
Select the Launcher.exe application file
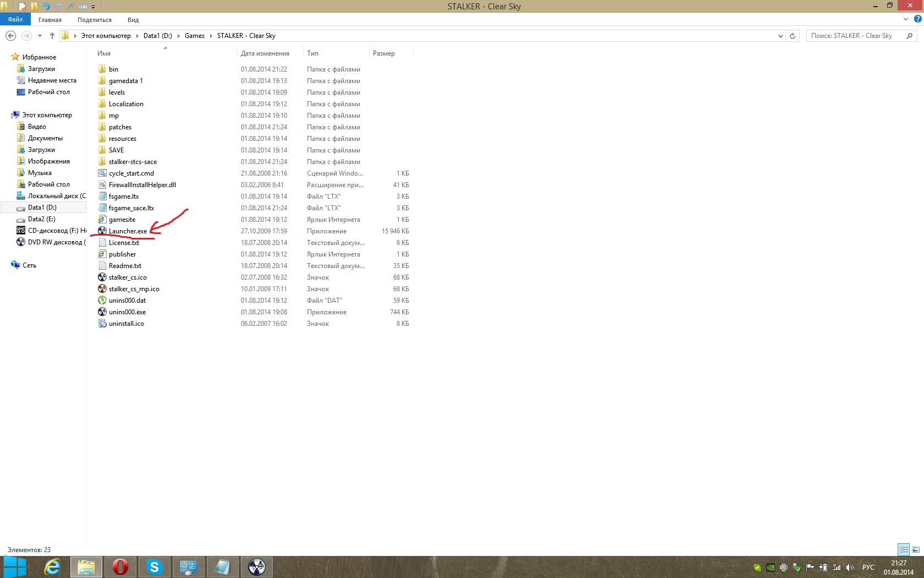click(128, 231)
